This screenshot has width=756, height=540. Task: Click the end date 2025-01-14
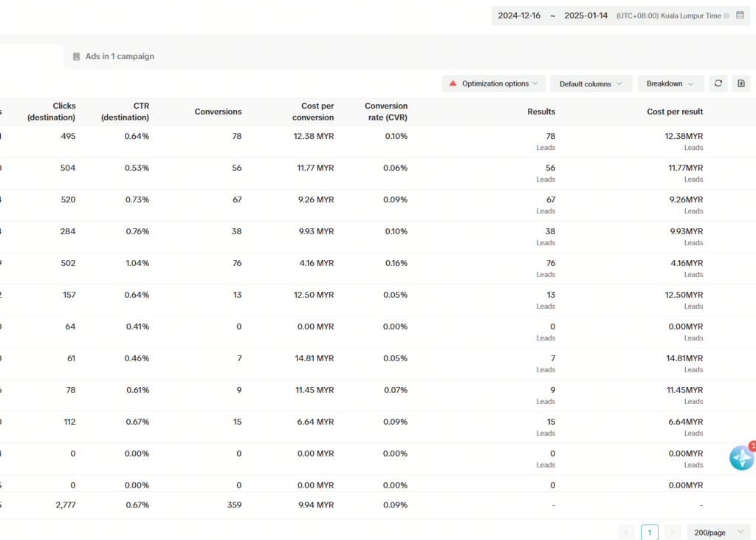(586, 16)
